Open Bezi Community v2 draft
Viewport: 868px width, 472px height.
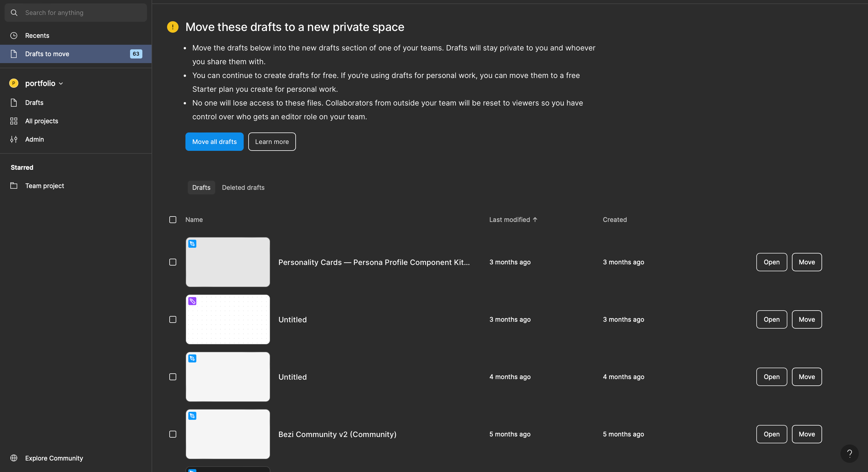tap(772, 434)
